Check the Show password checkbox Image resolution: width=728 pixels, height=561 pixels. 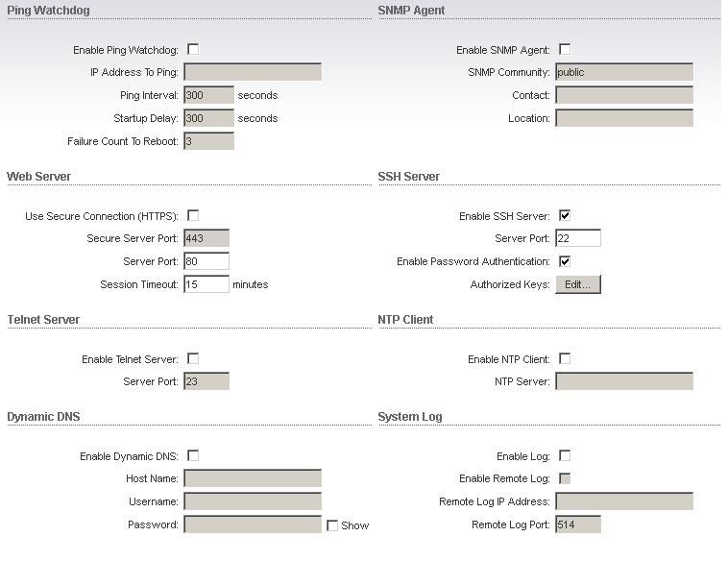[x=332, y=525]
